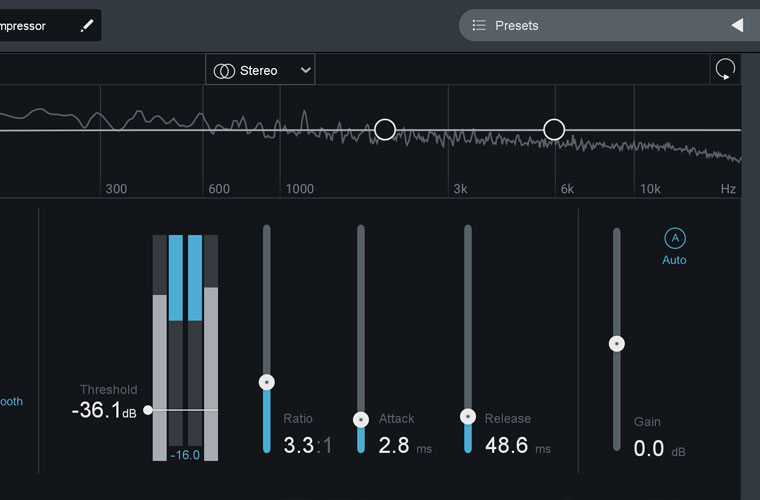Click the white triangle arrow beside Presets

tap(737, 26)
